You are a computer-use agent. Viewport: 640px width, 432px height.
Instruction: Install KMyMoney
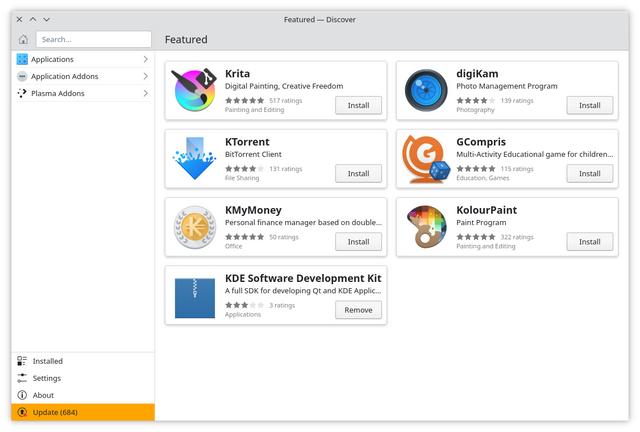click(358, 242)
